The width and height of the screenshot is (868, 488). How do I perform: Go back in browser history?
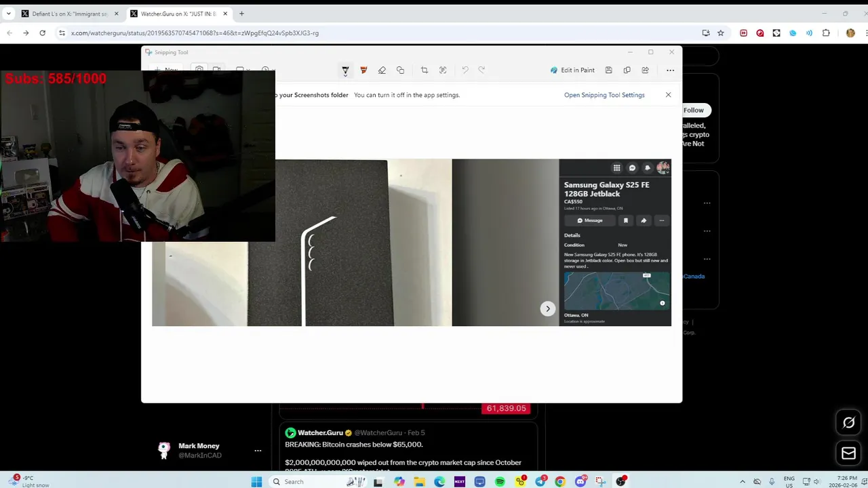click(9, 33)
